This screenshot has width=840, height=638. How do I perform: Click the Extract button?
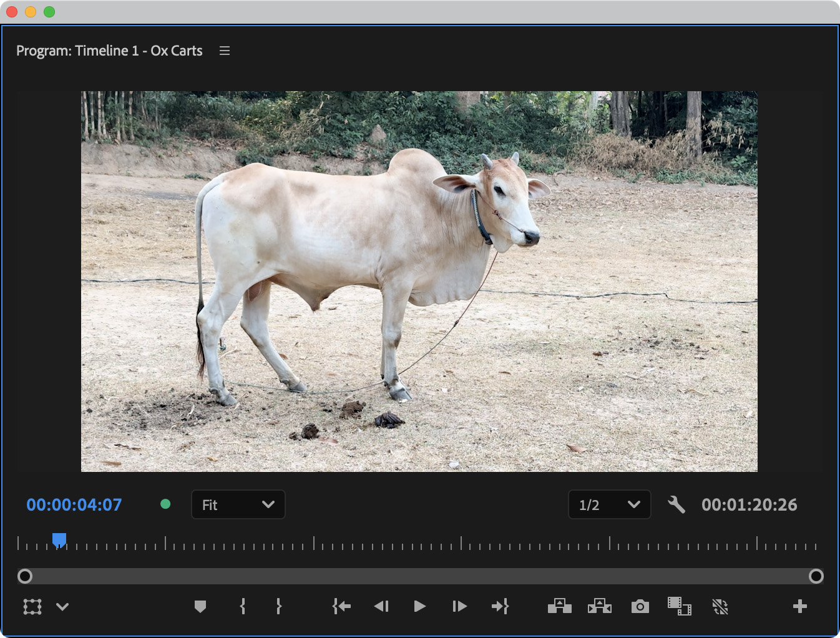(600, 606)
